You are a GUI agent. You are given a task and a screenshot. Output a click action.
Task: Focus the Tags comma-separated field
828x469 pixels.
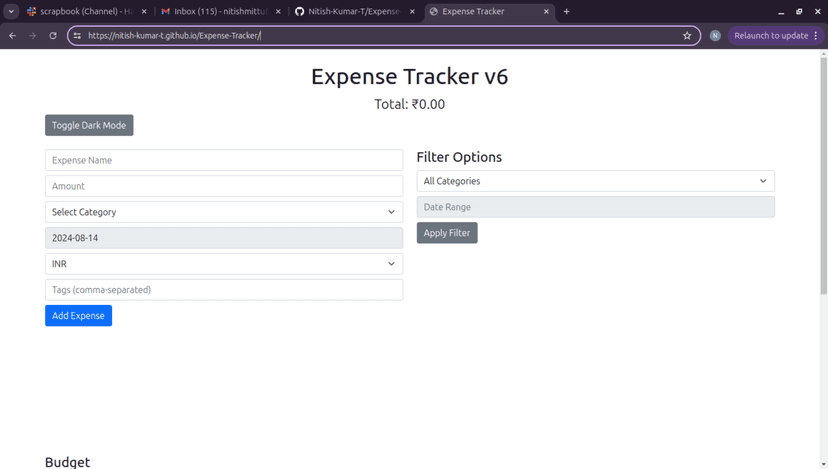click(224, 289)
